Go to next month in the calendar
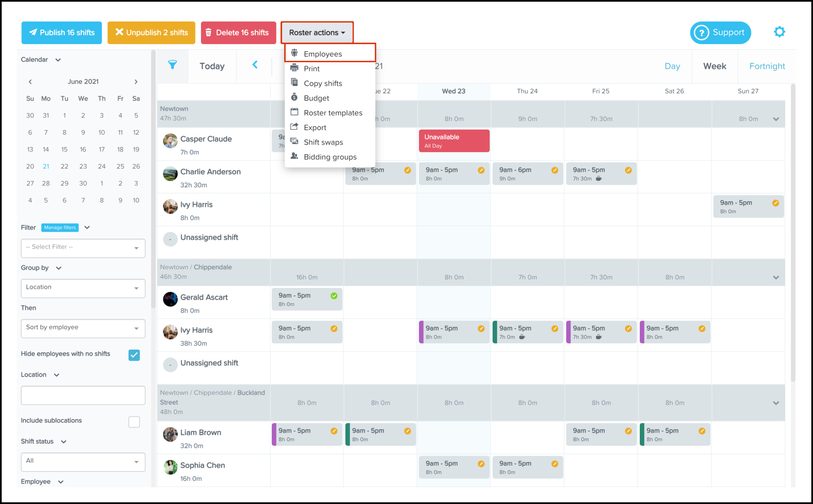813x504 pixels. pos(136,82)
